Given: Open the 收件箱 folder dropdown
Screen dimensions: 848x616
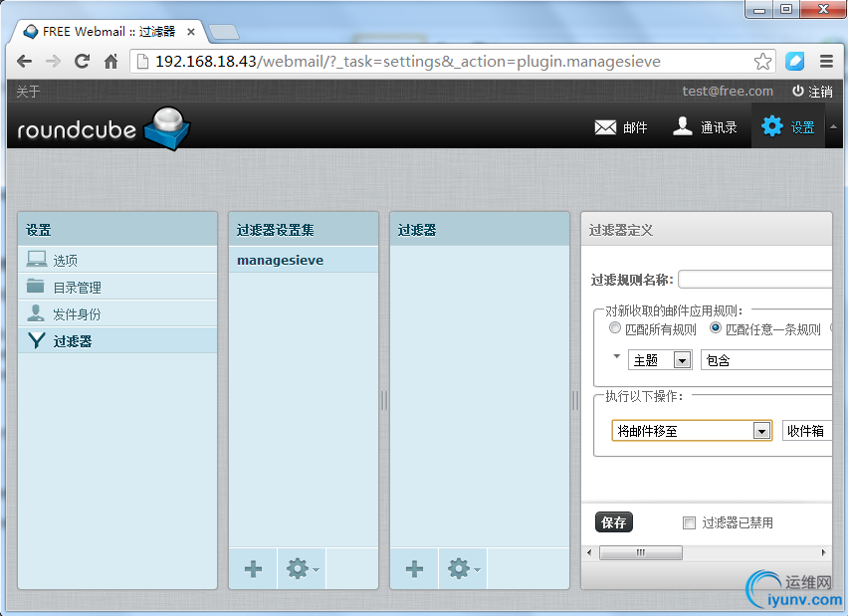Looking at the screenshot, I should [x=807, y=431].
